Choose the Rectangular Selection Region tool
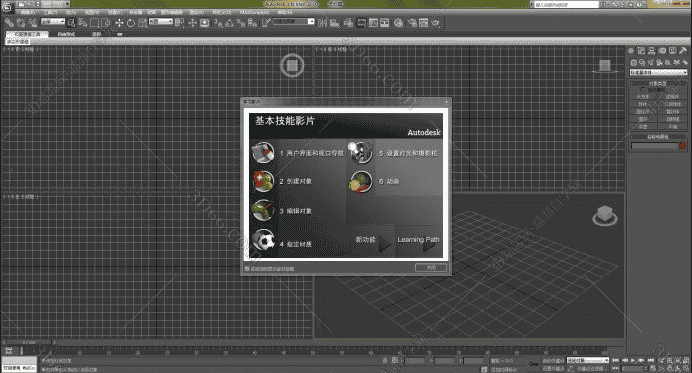This screenshot has height=373, width=692. (94, 23)
